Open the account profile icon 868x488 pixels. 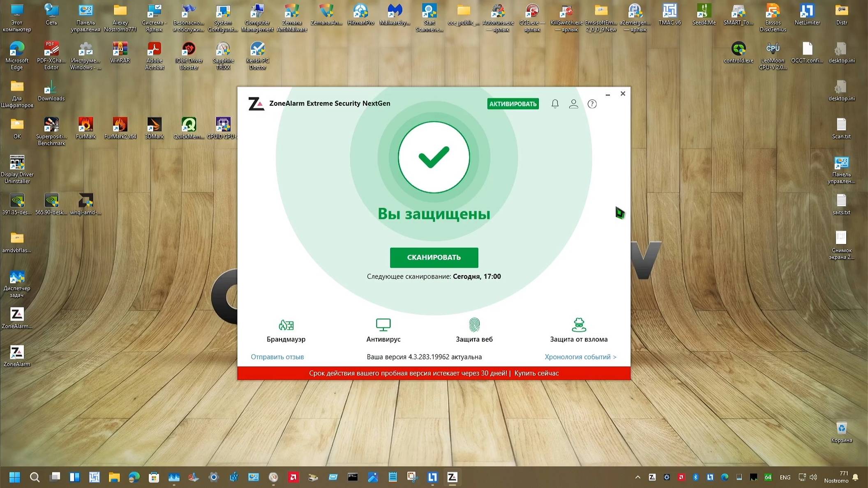click(x=573, y=104)
